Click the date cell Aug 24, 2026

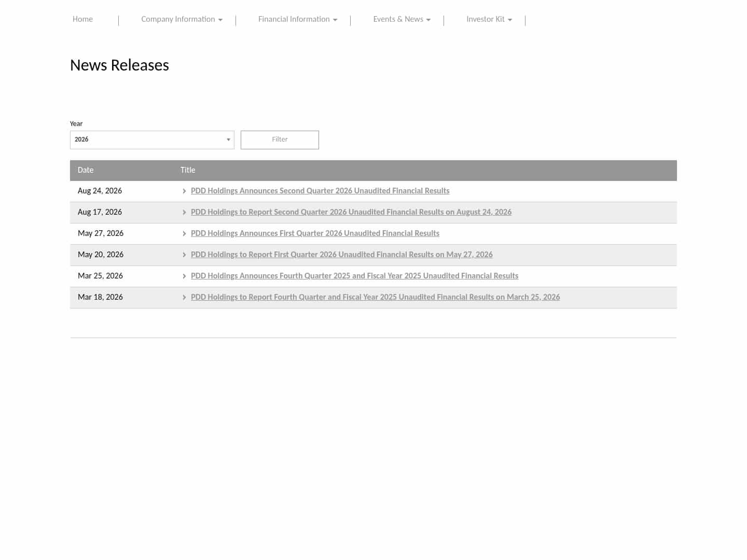click(x=100, y=191)
